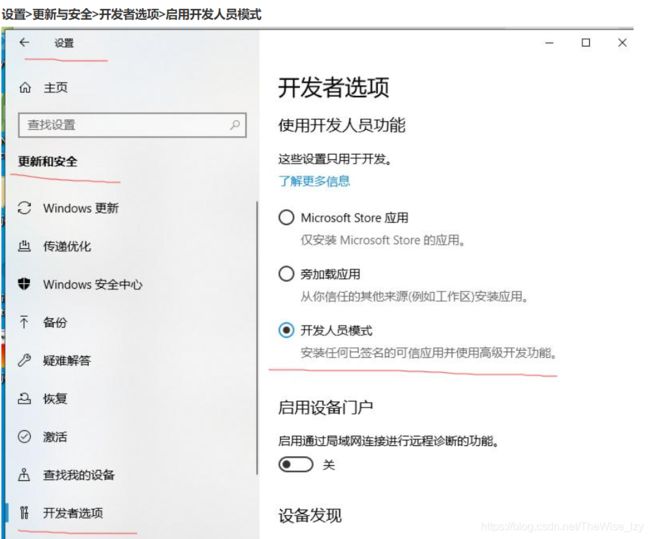
Task: Click the 查找我的设备 person icon
Action: (x=24, y=475)
